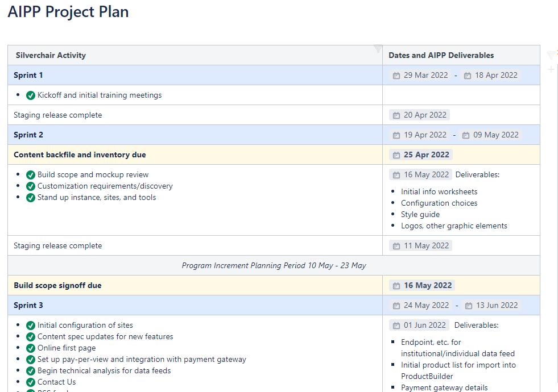Viewport: 558px width, 392px height.
Task: Click the Silverchair Activity column header
Action: pos(51,55)
